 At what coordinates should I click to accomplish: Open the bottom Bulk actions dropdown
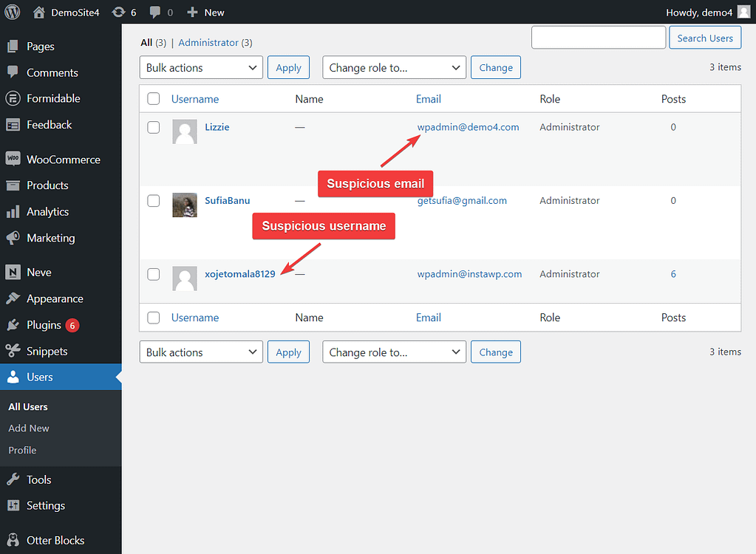click(200, 352)
